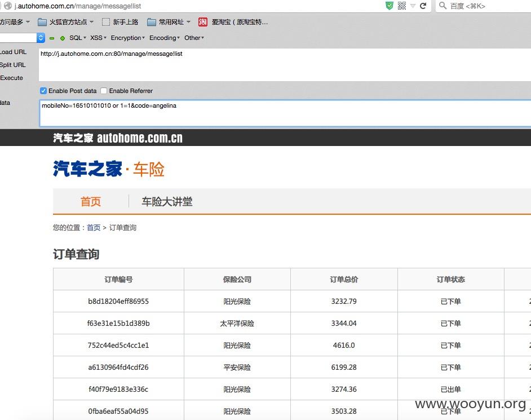Image resolution: width=531 pixels, height=420 pixels.
Task: Click order number f63e31e15b1d389b
Action: 118,324
